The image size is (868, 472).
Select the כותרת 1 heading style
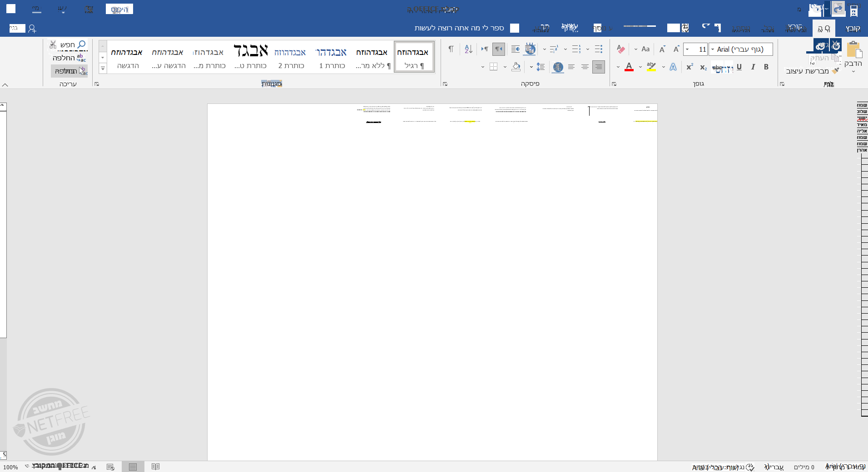click(x=332, y=58)
